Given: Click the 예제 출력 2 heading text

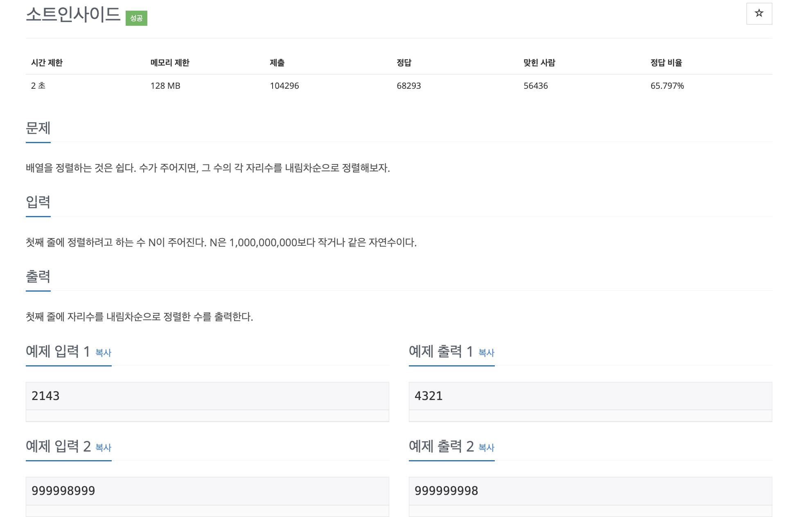Looking at the screenshot, I should (x=441, y=446).
